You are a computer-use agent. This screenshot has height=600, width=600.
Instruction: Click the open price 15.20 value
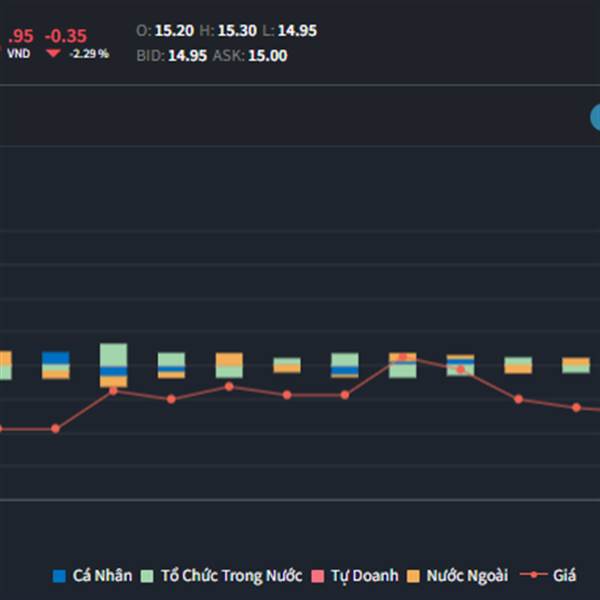click(x=174, y=31)
